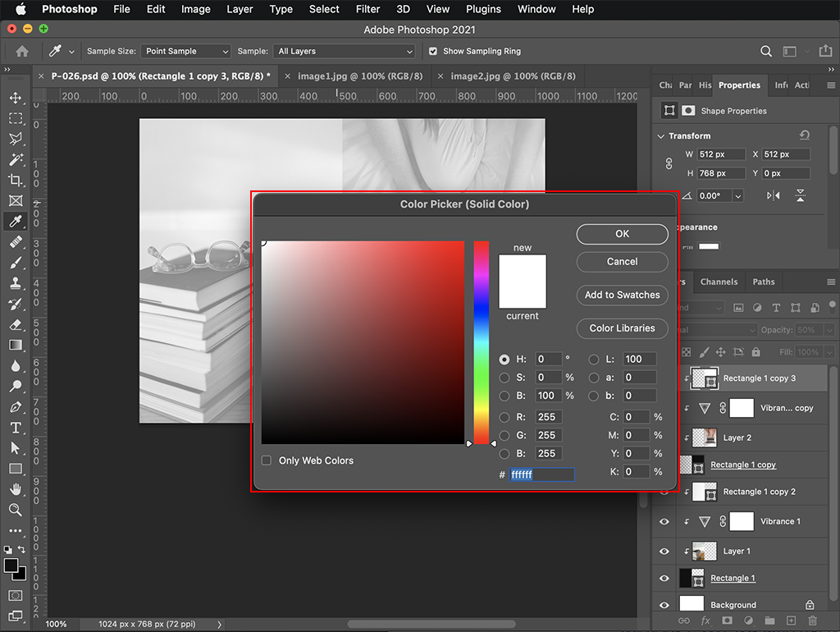Screen dimensions: 840x632
Task: Select the Rectangular Marquee tool
Action: 16,118
